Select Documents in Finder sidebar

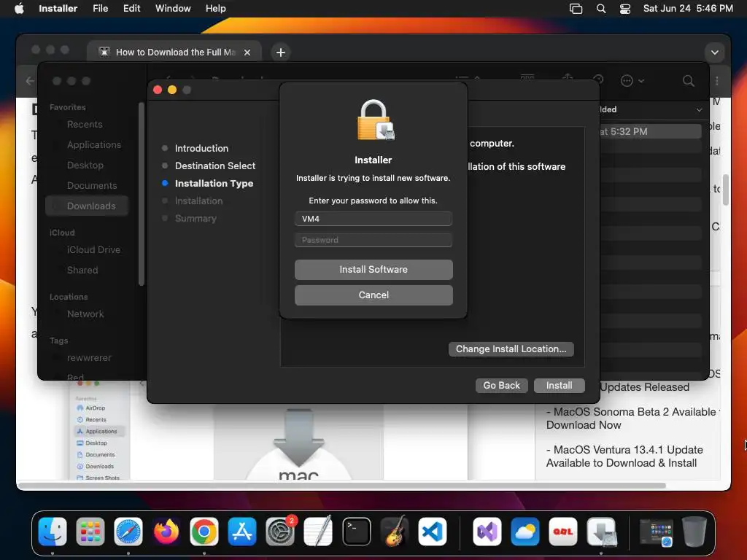tap(91, 186)
